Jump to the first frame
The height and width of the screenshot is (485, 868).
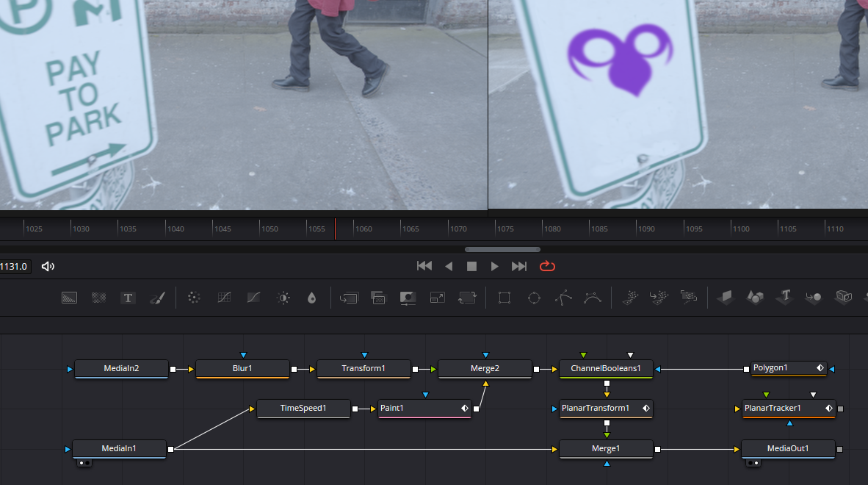tap(424, 266)
